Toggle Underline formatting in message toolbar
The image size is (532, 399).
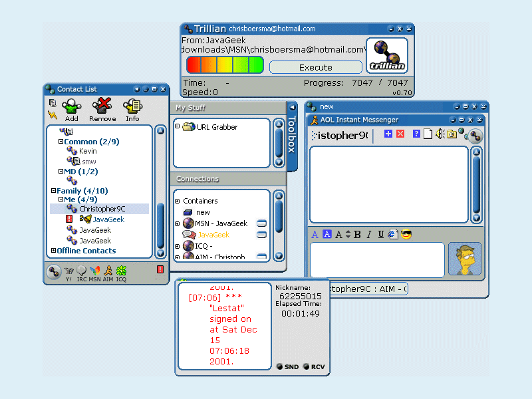[380, 235]
